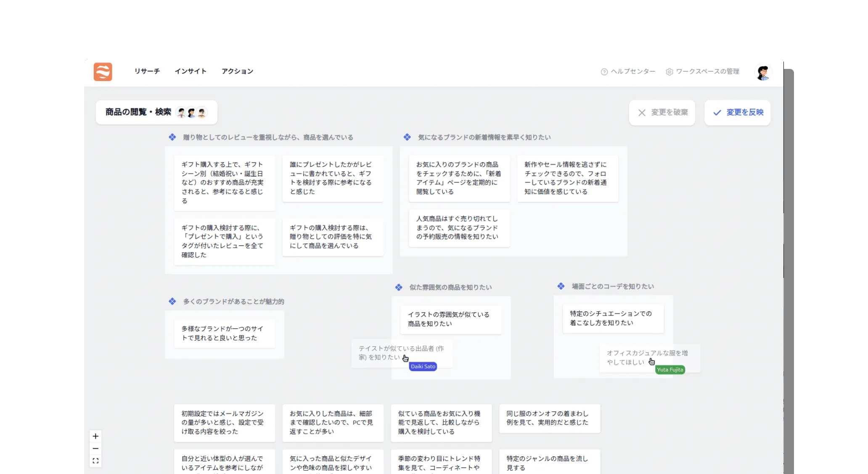Select group title 多くのブランドがあることが魅力的
Image resolution: width=868 pixels, height=474 pixels.
(x=233, y=302)
